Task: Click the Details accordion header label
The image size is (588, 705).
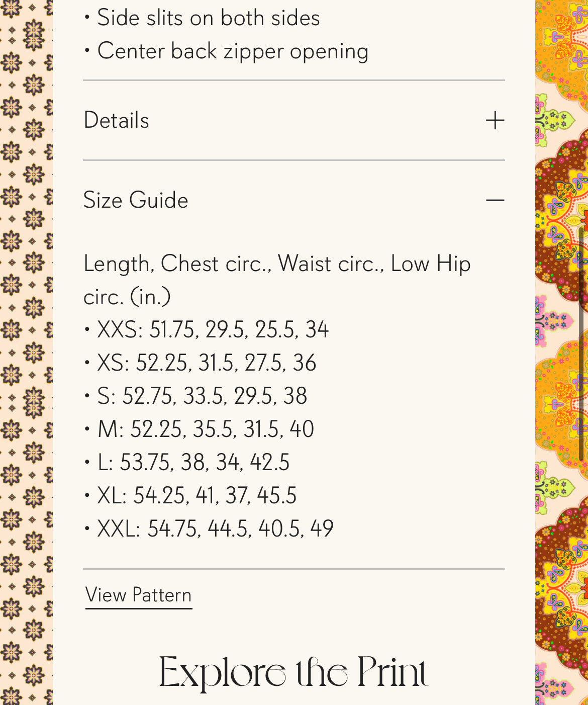Action: [117, 120]
